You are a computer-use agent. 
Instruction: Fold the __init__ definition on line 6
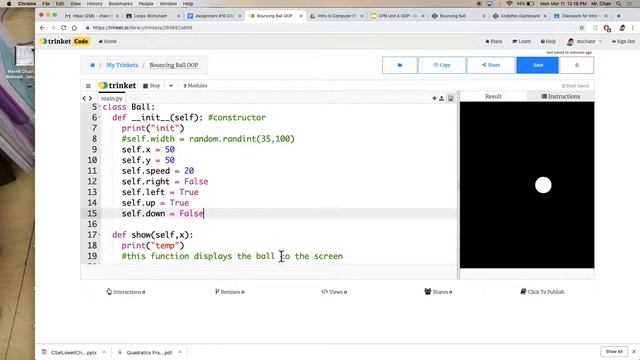point(100,118)
